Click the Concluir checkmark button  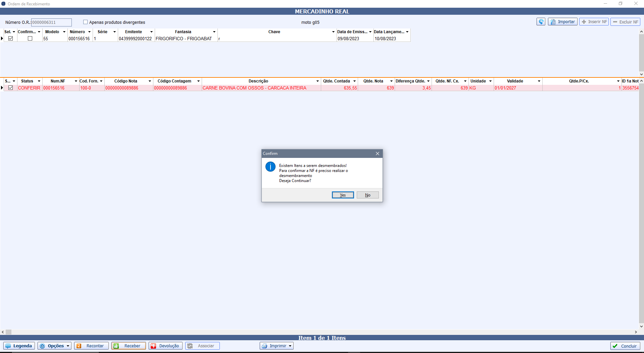(625, 346)
